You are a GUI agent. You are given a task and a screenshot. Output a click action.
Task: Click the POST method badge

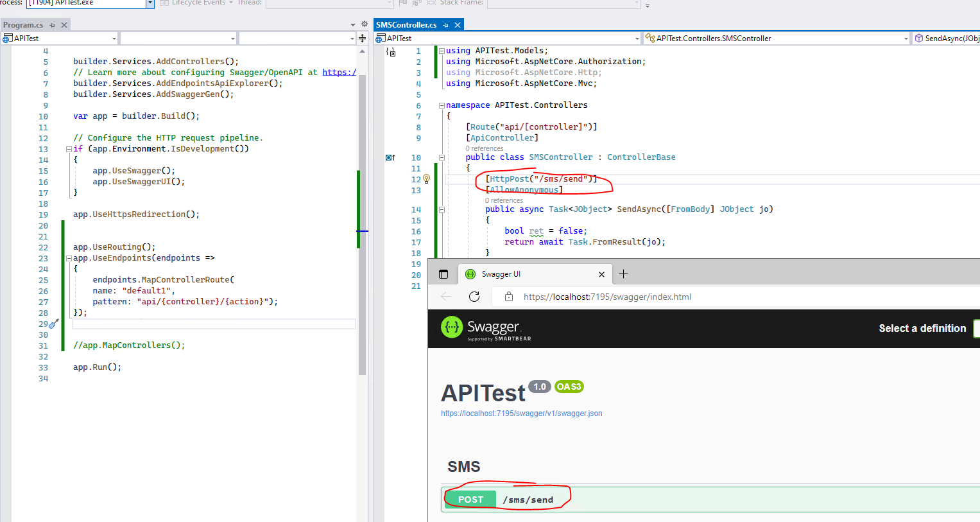[x=470, y=500]
